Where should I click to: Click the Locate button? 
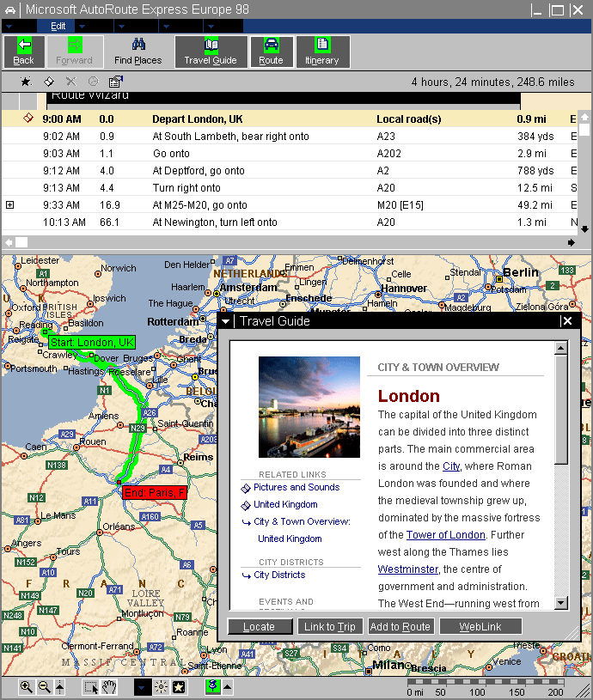pyautogui.click(x=260, y=627)
